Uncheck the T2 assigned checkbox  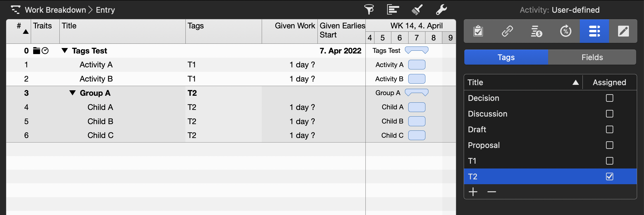click(x=610, y=177)
